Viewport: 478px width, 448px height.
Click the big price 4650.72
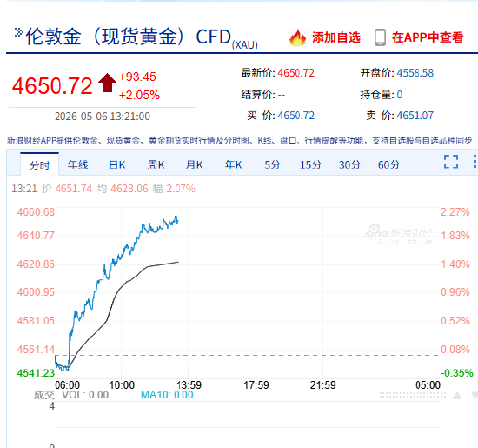point(52,85)
